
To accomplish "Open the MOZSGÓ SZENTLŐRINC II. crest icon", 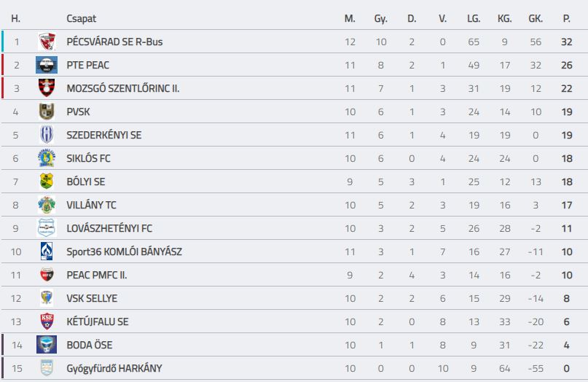I will pos(47,88).
